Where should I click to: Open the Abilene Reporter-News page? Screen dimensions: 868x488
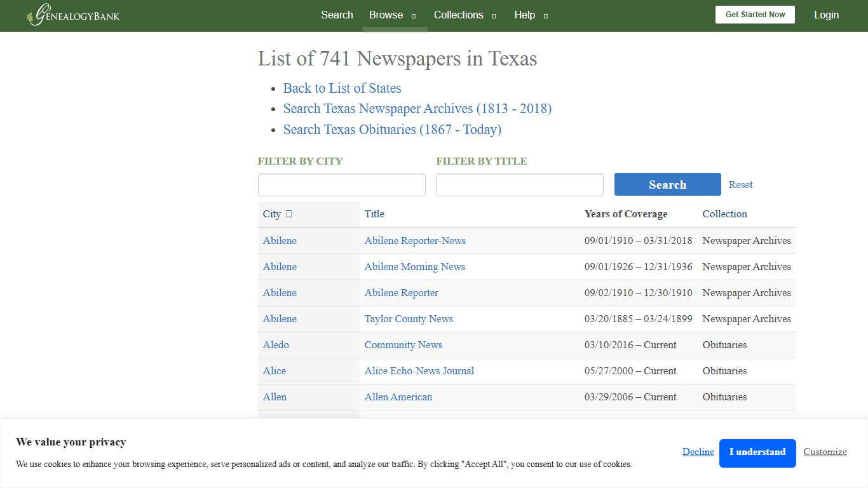[x=414, y=241]
